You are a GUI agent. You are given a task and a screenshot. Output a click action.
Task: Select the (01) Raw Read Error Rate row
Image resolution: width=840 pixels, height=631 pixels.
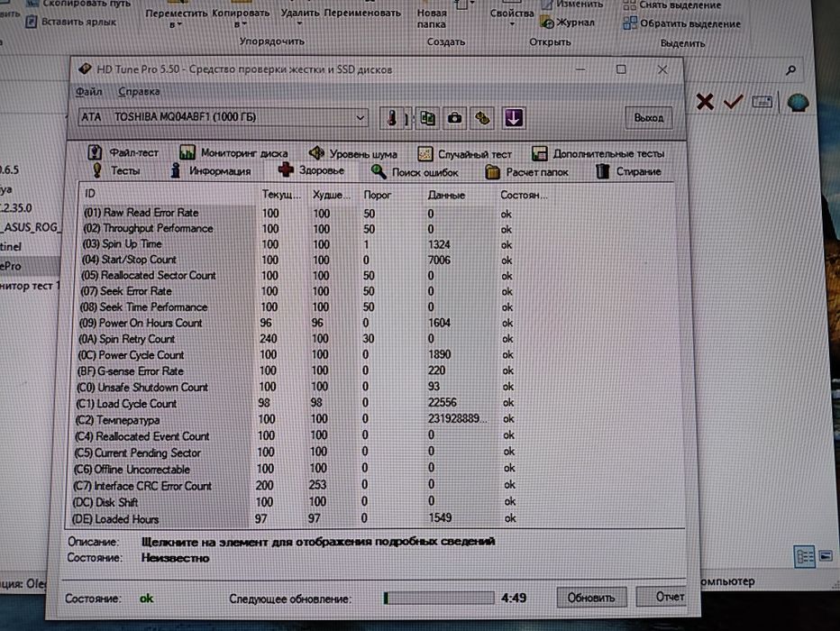click(x=297, y=214)
